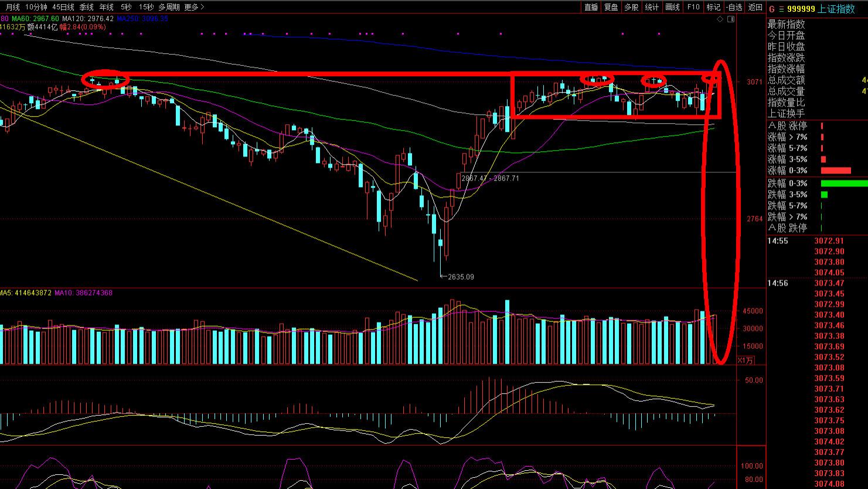Select the stock code 999999

[801, 9]
